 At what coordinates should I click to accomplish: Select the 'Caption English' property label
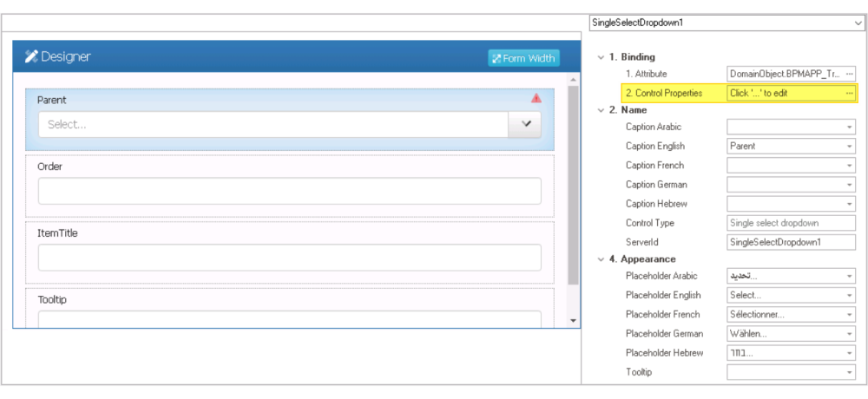(654, 147)
